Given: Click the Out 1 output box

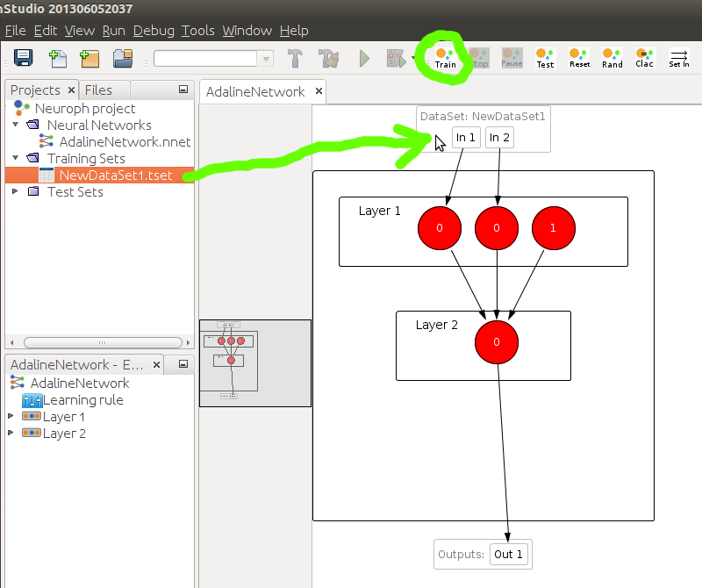Looking at the screenshot, I should 508,555.
